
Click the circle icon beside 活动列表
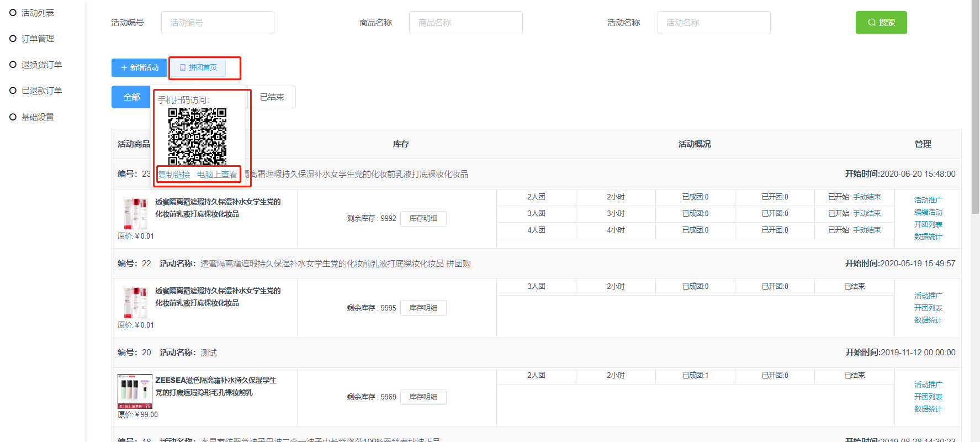tap(13, 12)
